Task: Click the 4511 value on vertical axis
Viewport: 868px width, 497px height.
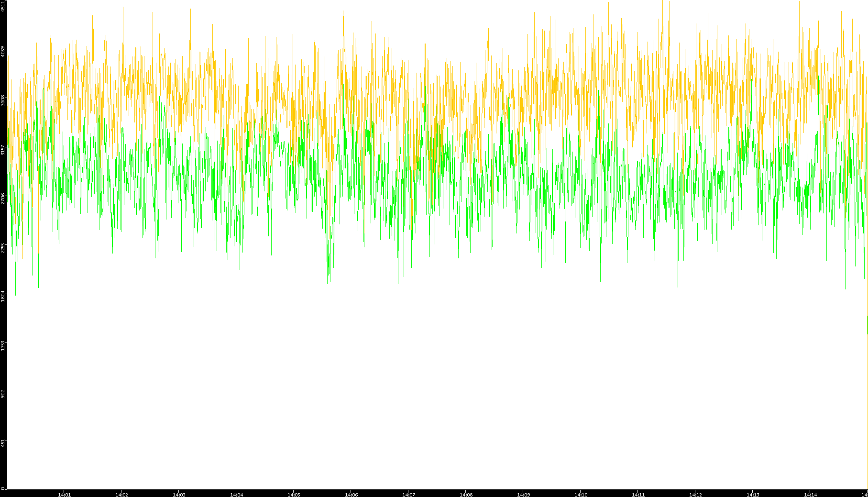Action: [x=3, y=6]
